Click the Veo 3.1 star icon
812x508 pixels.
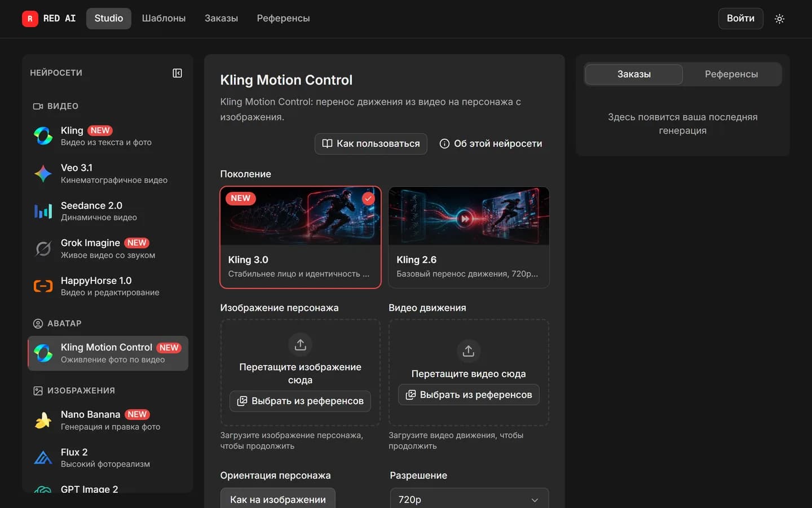tap(43, 173)
